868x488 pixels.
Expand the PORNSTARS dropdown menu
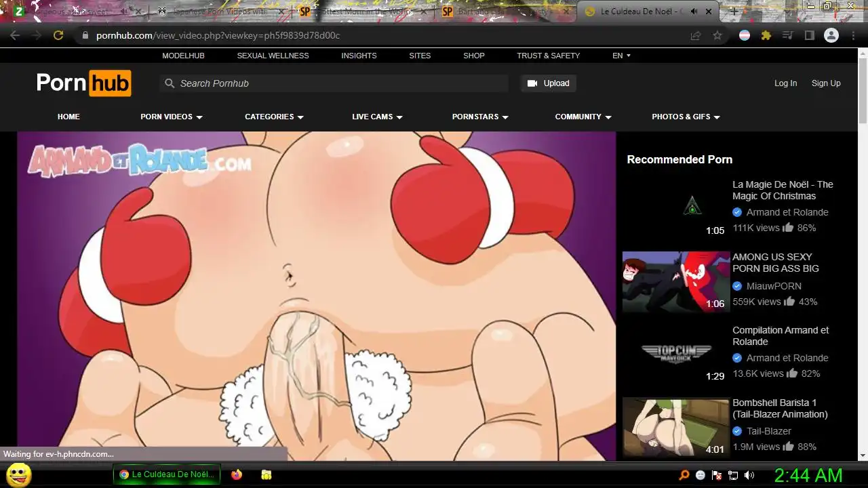[480, 117]
